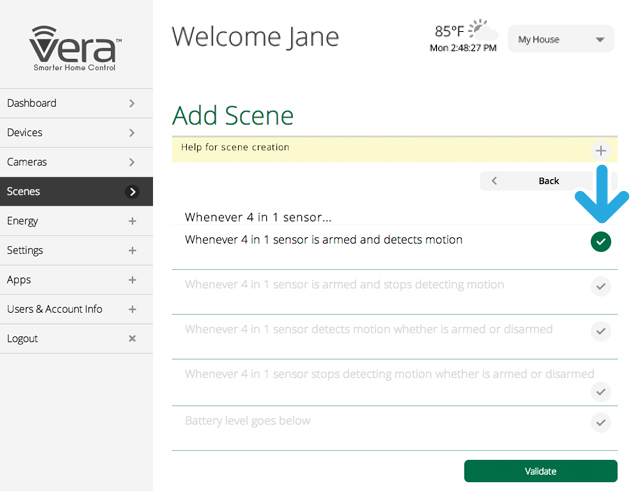
Task: Open the My House dropdown
Action: (560, 40)
